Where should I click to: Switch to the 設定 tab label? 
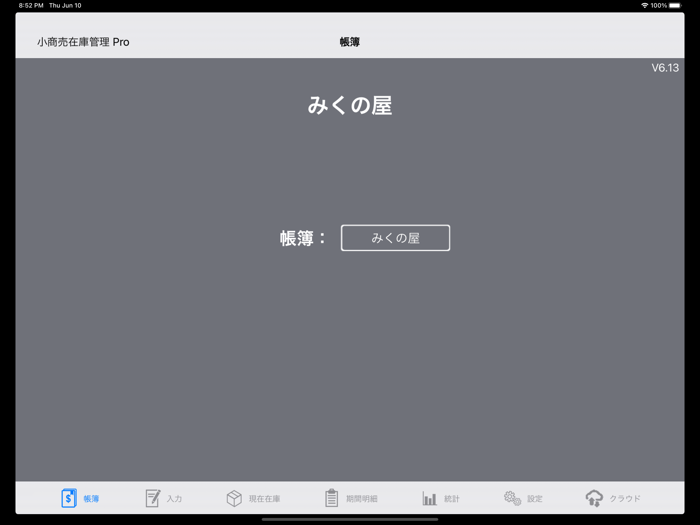coord(535,499)
